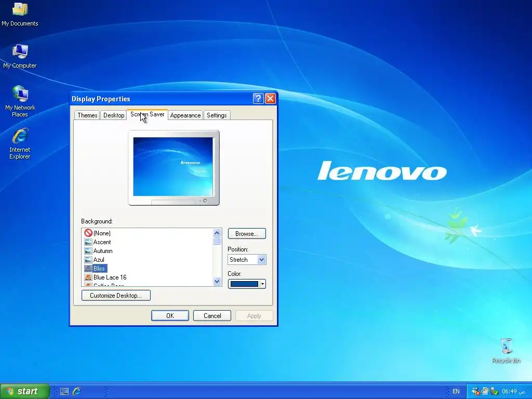532x399 pixels.
Task: Click the Background list scrollbar thumb
Action: pyautogui.click(x=217, y=241)
